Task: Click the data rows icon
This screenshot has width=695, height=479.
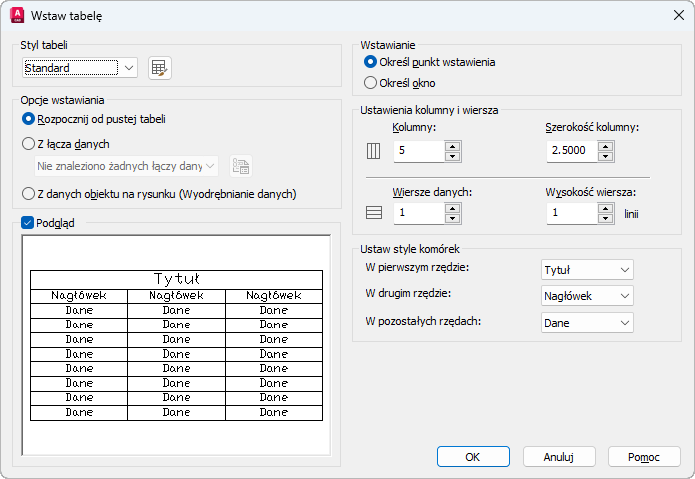Action: pyautogui.click(x=375, y=212)
